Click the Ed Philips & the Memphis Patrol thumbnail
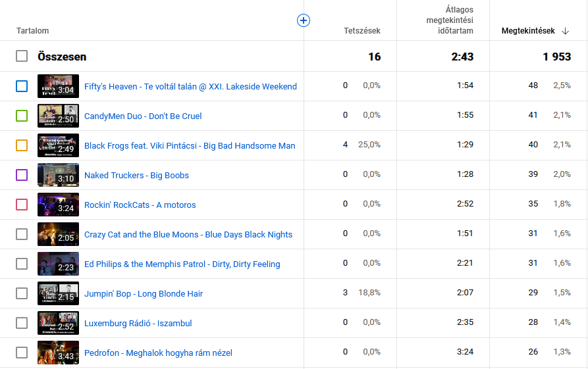The width and height of the screenshot is (588, 369). (x=58, y=264)
